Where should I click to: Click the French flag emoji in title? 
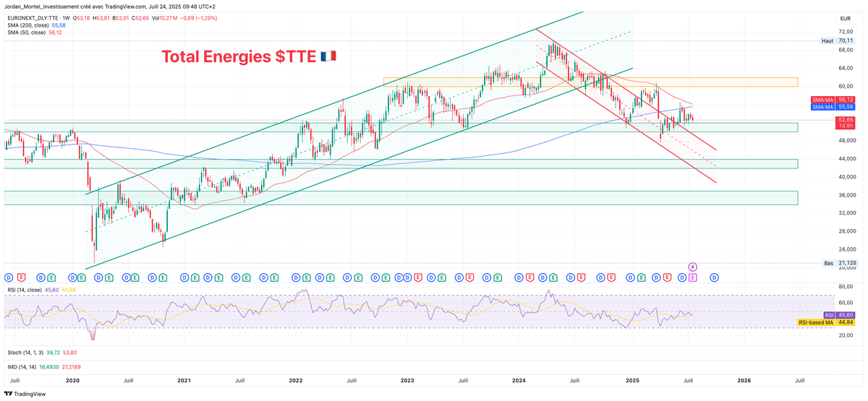328,56
